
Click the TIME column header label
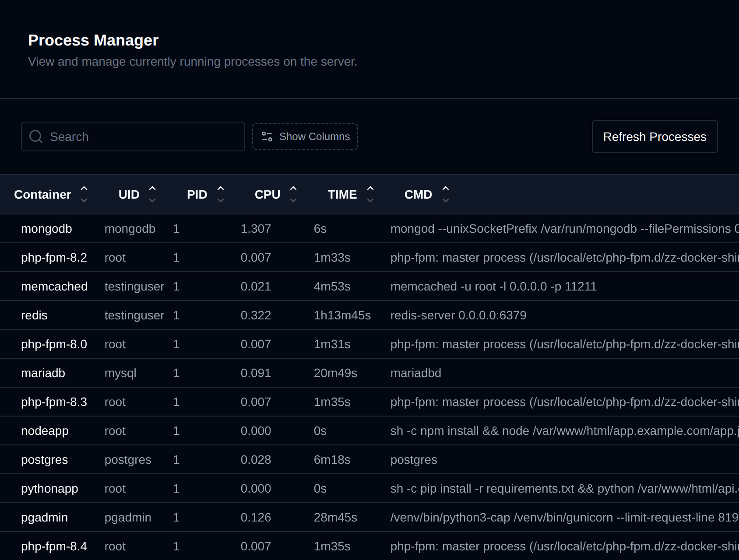[342, 194]
